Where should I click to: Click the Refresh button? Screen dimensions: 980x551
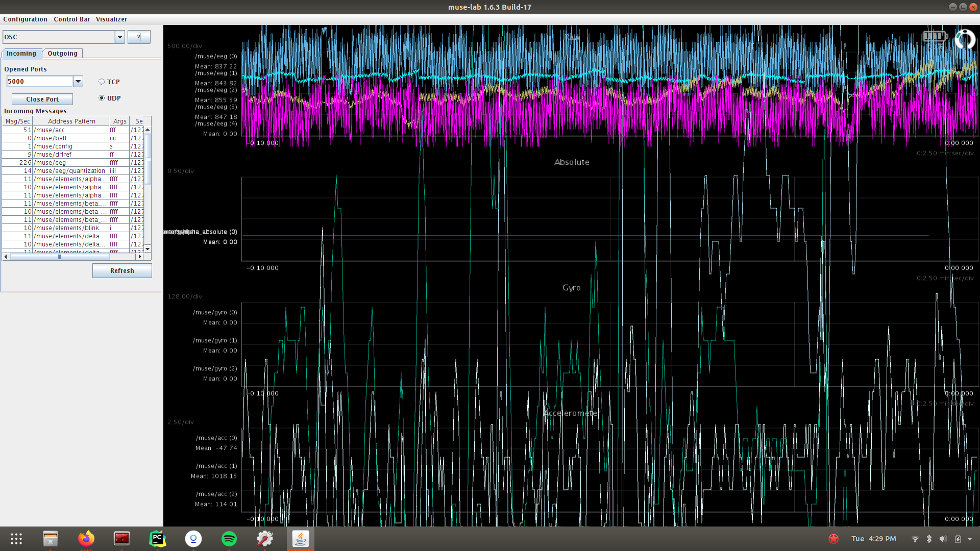coord(122,270)
